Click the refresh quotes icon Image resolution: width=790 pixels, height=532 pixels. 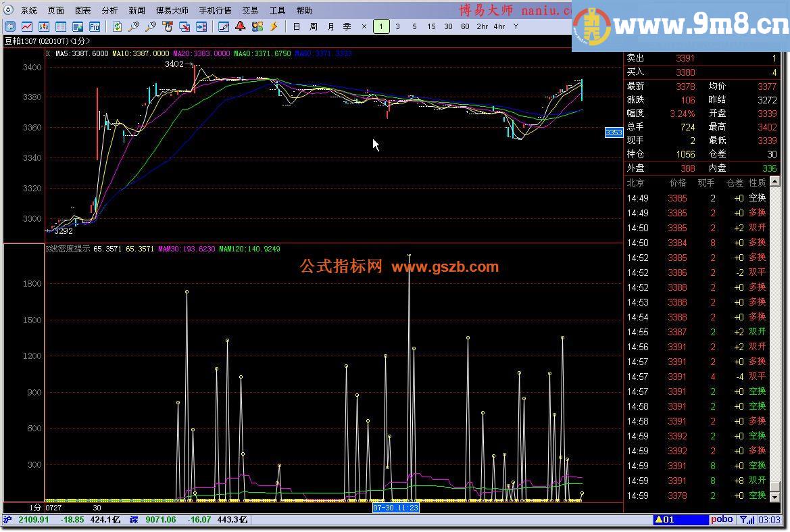(x=116, y=26)
